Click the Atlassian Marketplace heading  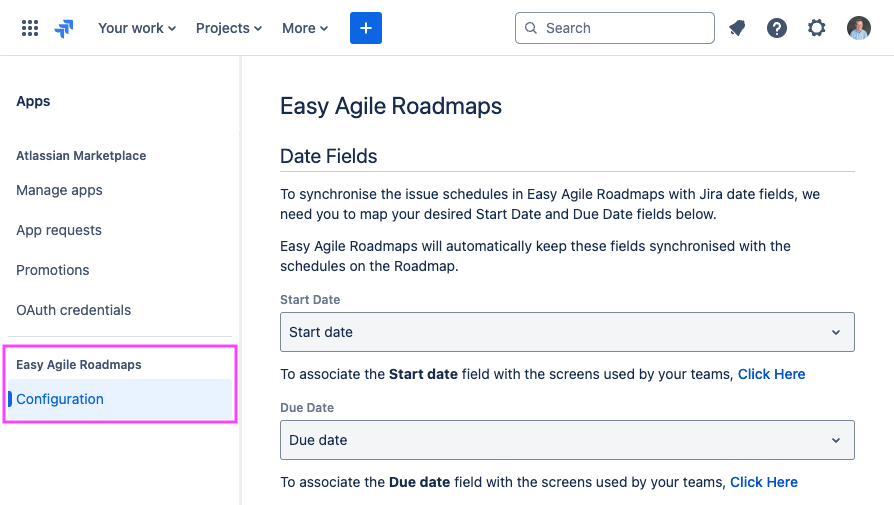pos(81,156)
